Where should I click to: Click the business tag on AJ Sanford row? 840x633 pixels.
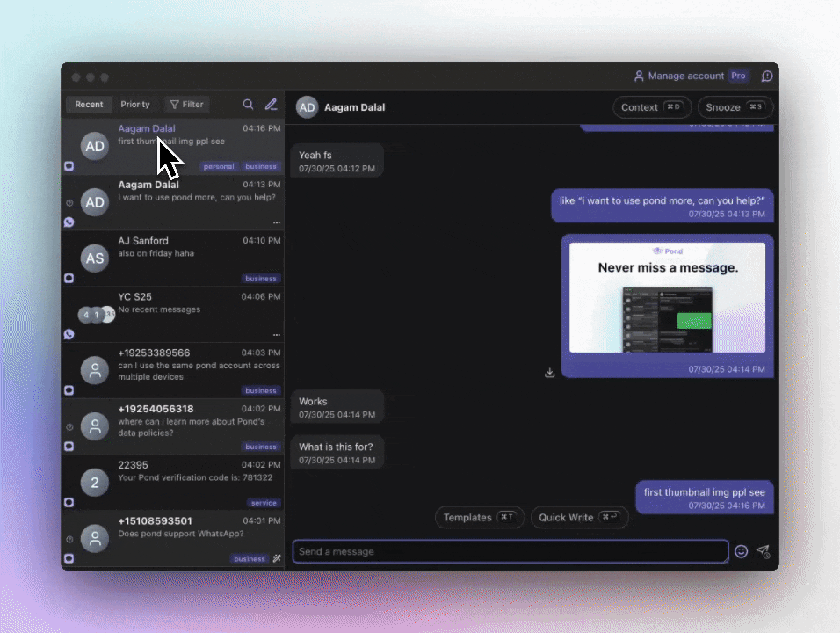coord(261,279)
